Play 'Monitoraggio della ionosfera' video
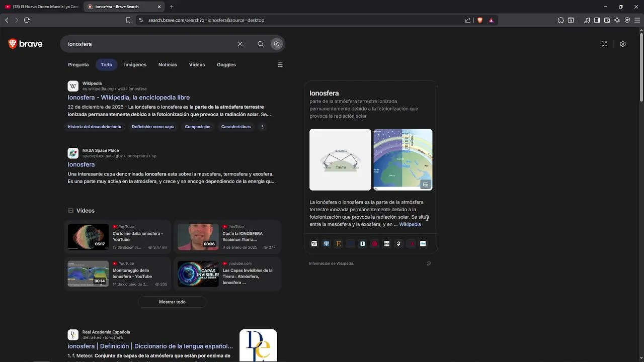The image size is (644, 362). pyautogui.click(x=117, y=274)
